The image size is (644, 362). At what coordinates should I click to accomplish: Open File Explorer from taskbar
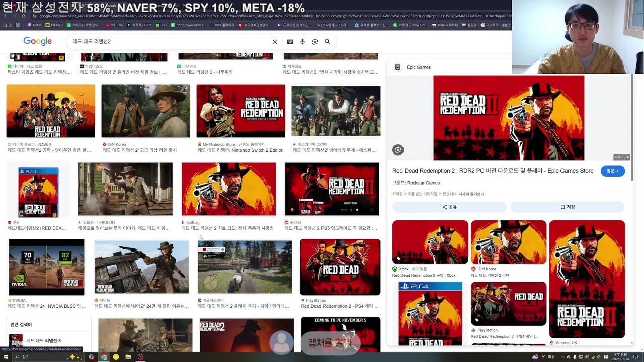click(x=128, y=357)
